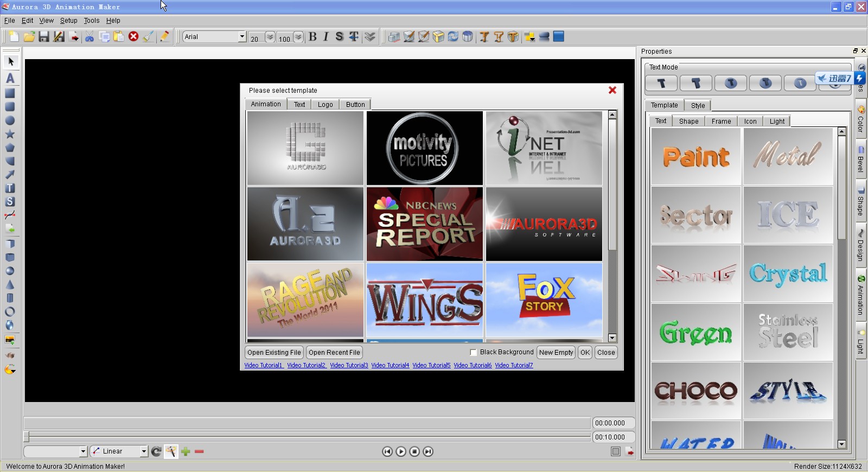Switch to Logo tab in template dialog
This screenshot has height=472, width=868.
pyautogui.click(x=325, y=105)
